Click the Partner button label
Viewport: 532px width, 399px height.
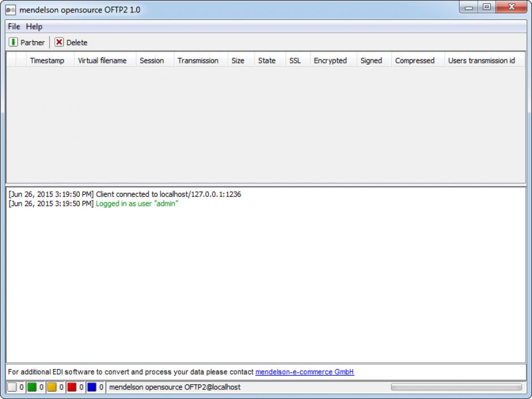click(x=32, y=42)
